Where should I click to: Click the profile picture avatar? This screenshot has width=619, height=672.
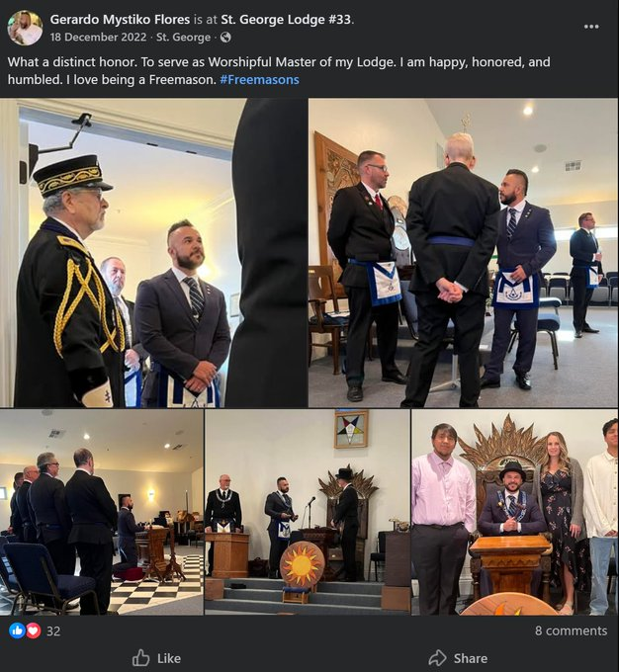point(25,28)
